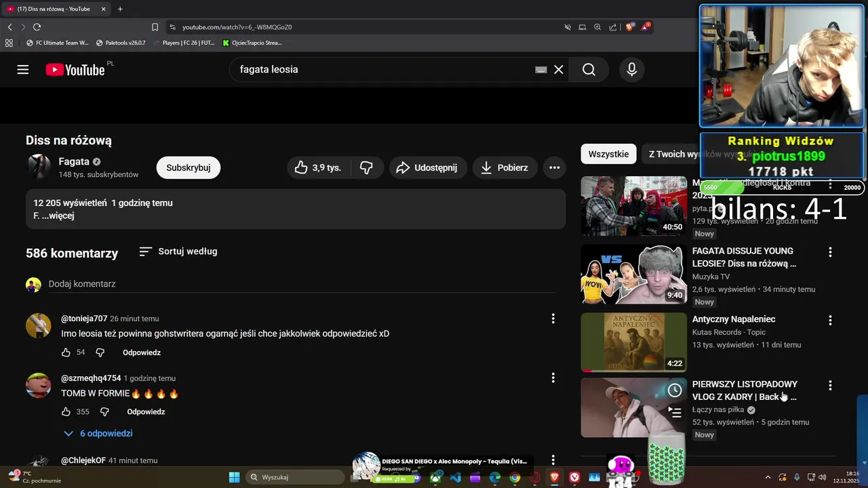The image size is (868, 488).
Task: Download the video with Pobierz
Action: (505, 167)
